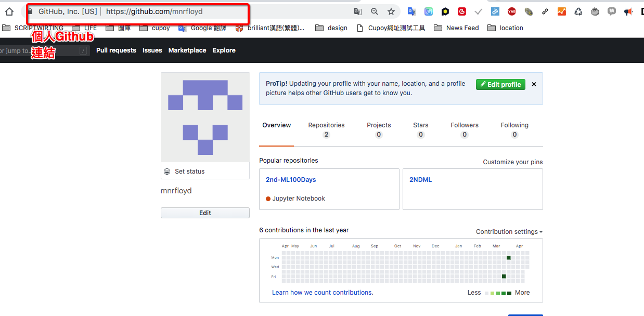Click the Popular repositories heading
This screenshot has height=316, width=644.
[289, 161]
